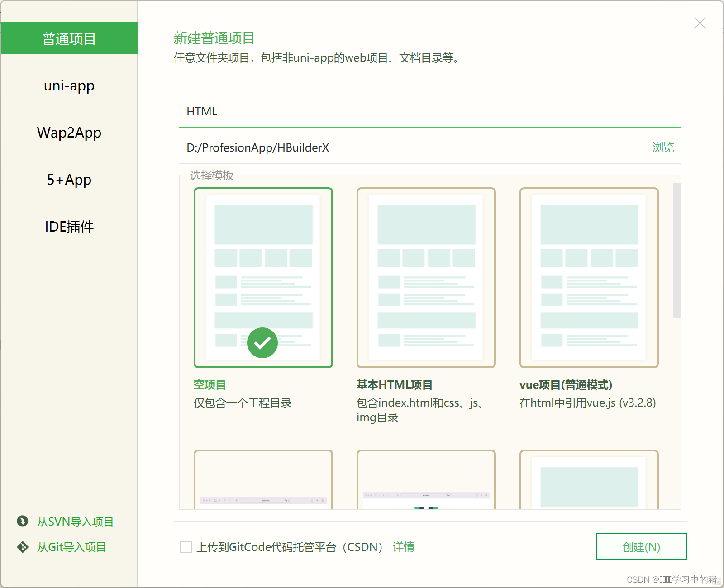
Task: Open the 详情 link for GitCode
Action: 404,547
